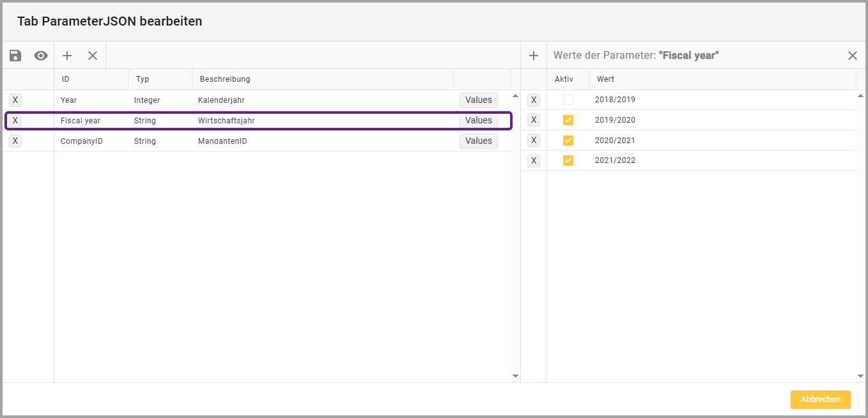This screenshot has height=418, width=868.
Task: Add a new parameter with plus icon
Action: [x=67, y=56]
